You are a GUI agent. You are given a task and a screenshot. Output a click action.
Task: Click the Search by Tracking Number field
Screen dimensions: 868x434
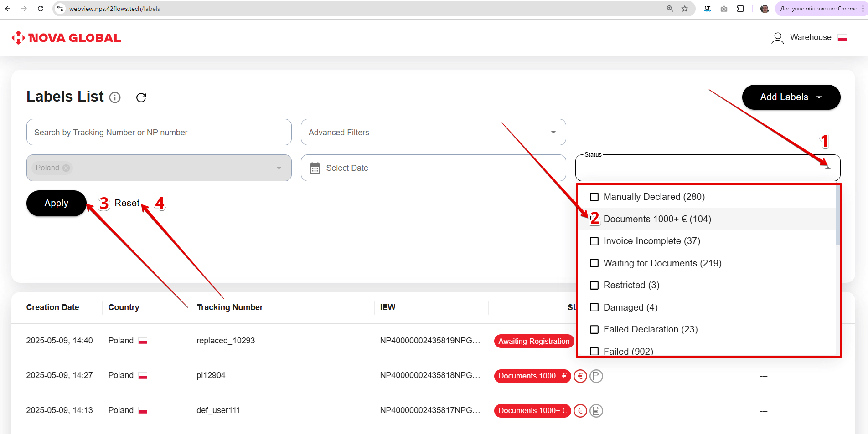159,133
